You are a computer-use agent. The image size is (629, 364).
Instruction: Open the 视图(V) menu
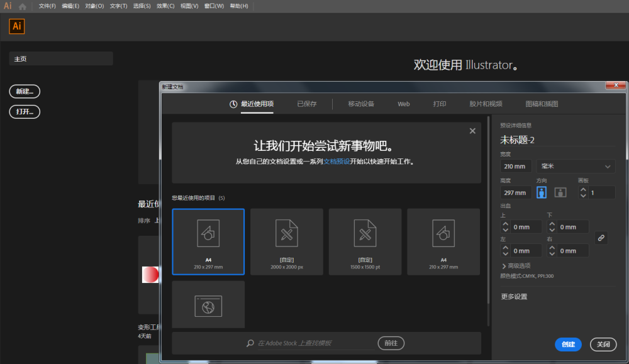click(x=189, y=6)
